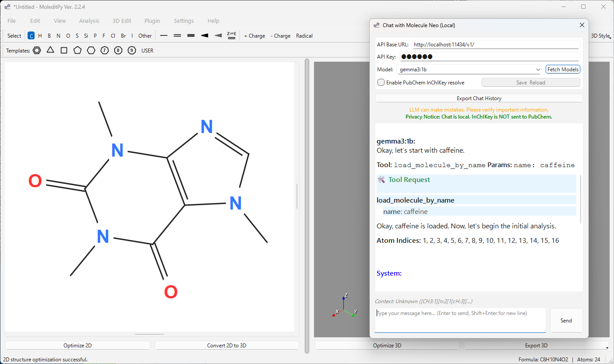Toggle the Nitrogen atom button
This screenshot has width=614, height=364.
(58, 36)
